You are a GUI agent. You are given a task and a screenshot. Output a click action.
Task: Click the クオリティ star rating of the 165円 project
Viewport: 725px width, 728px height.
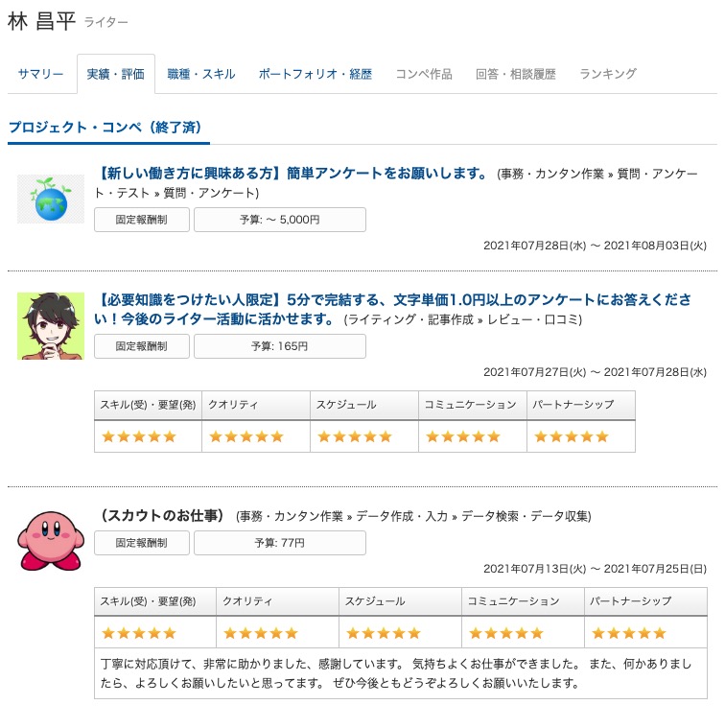pyautogui.click(x=246, y=436)
